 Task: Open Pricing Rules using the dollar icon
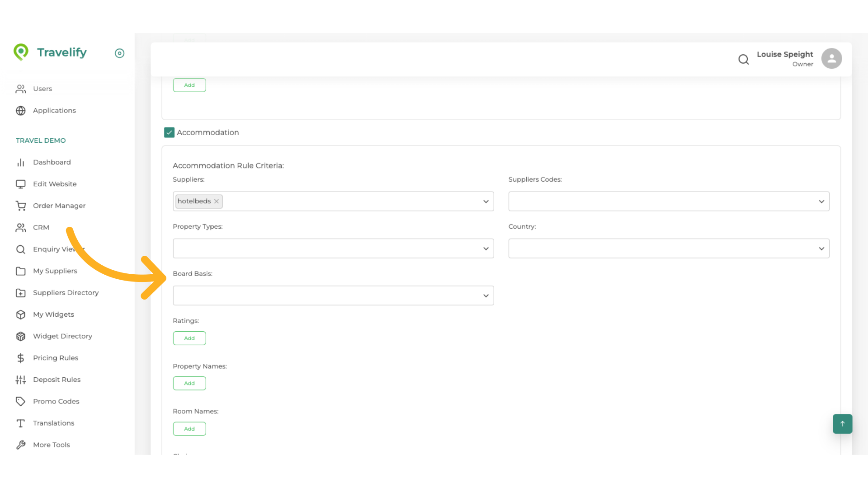(21, 358)
